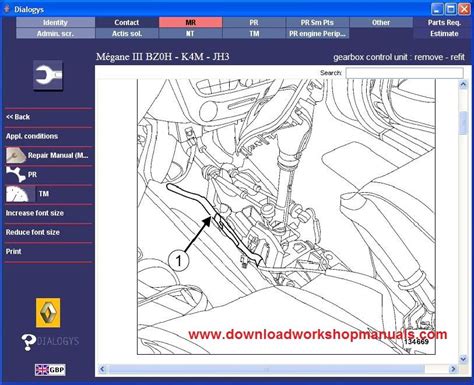Click the horizontal scrollbar right arrow

pyautogui.click(x=453, y=369)
